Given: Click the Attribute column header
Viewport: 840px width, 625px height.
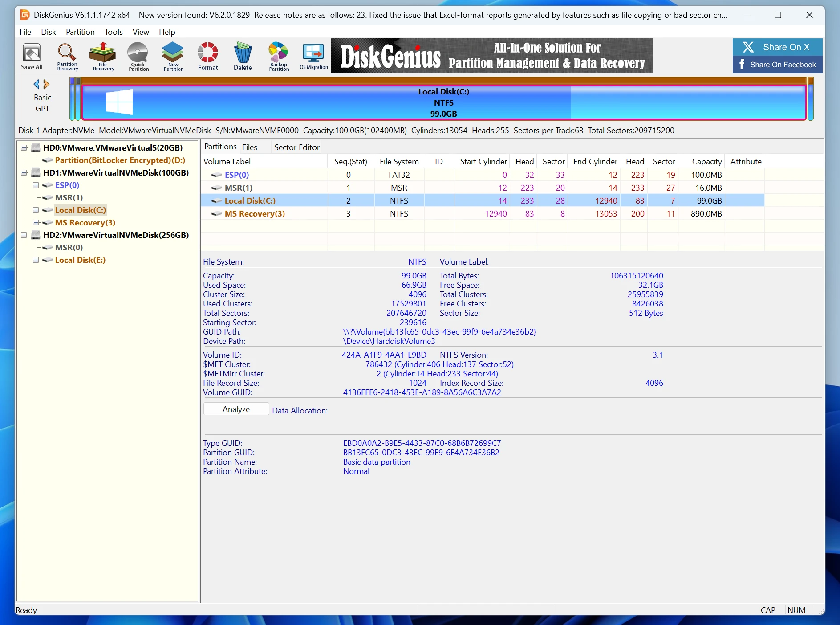Looking at the screenshot, I should click(x=745, y=161).
